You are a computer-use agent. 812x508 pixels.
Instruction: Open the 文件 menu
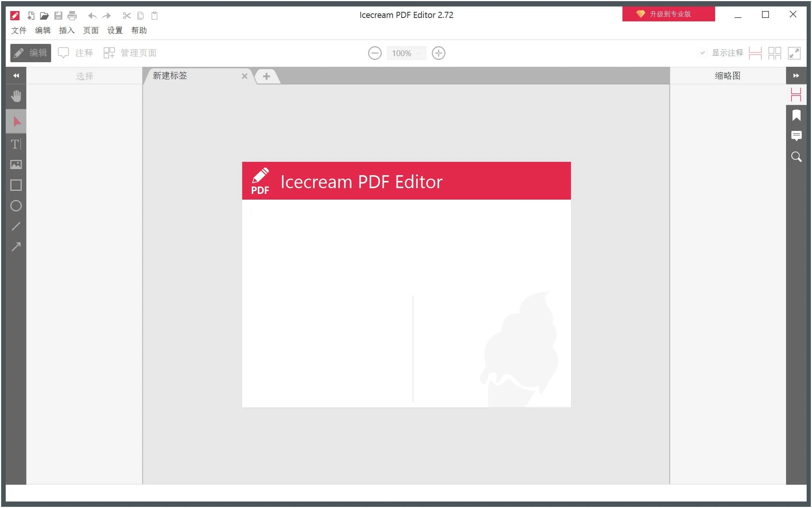click(19, 30)
